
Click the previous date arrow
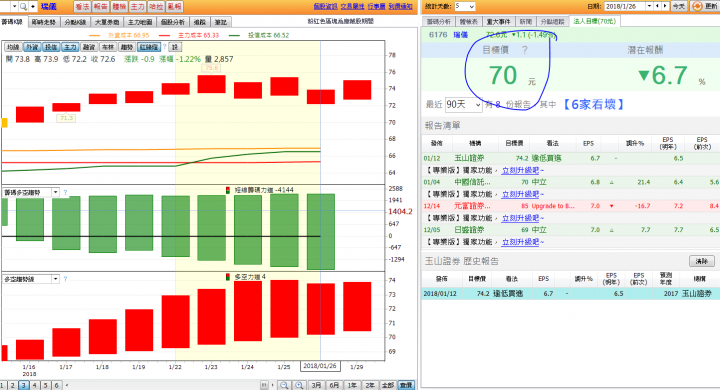658,6
